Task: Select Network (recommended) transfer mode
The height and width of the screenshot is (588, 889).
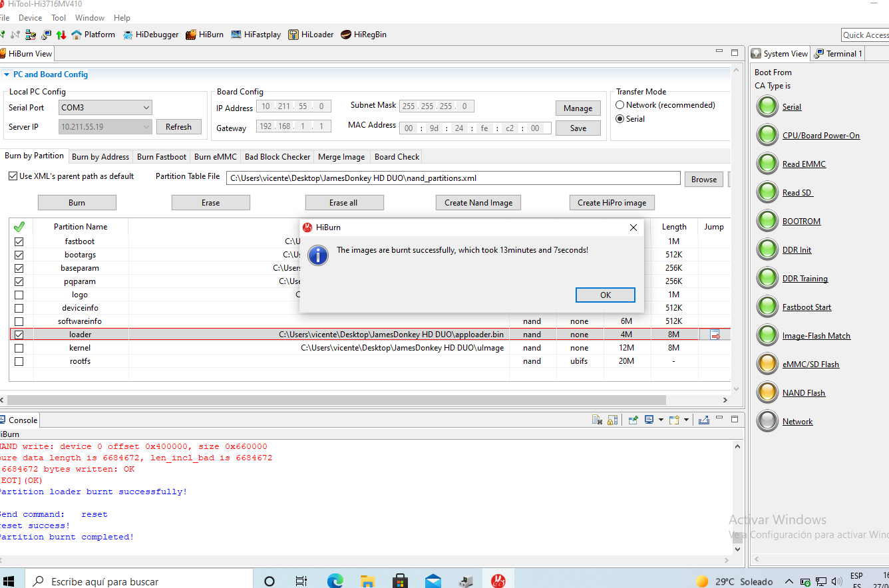Action: coord(620,105)
